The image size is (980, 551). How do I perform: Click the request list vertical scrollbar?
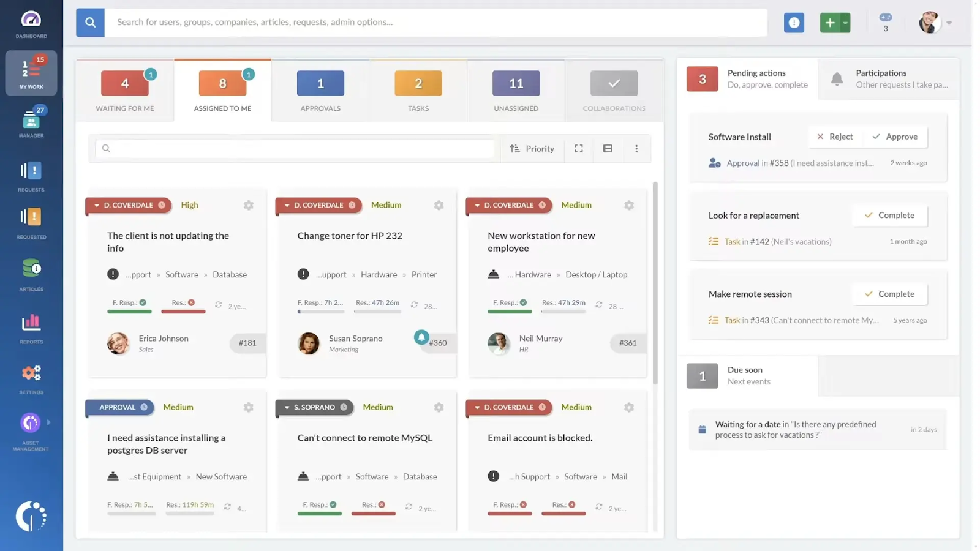pos(655,282)
